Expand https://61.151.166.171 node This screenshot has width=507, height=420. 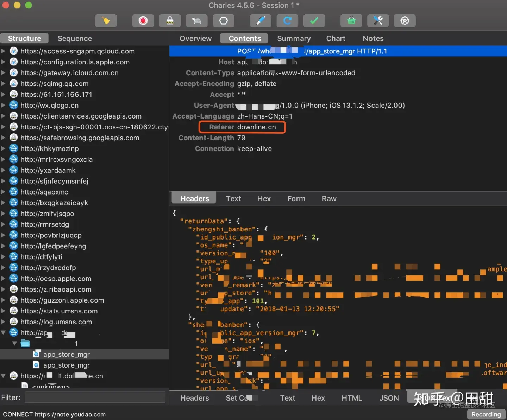point(3,94)
